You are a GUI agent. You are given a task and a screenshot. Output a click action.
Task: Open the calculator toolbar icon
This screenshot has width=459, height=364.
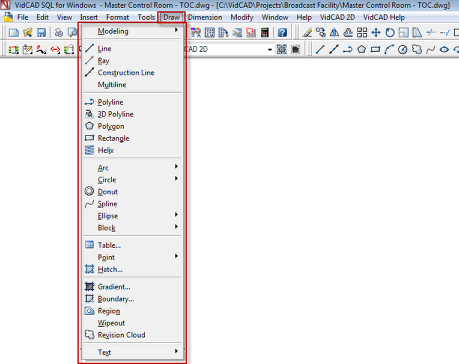tap(265, 32)
